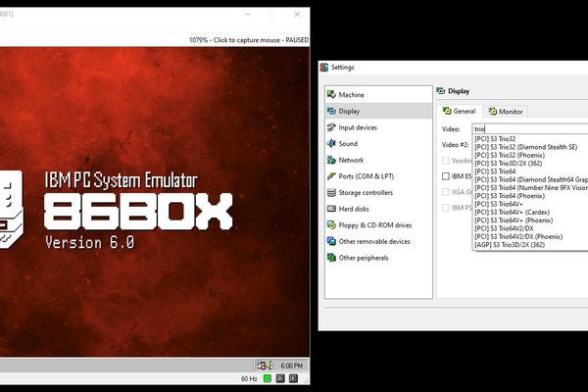Select '[PCI] S3 Trio64V+ (Phoenix)' option
588x392 pixels.
click(x=530, y=220)
